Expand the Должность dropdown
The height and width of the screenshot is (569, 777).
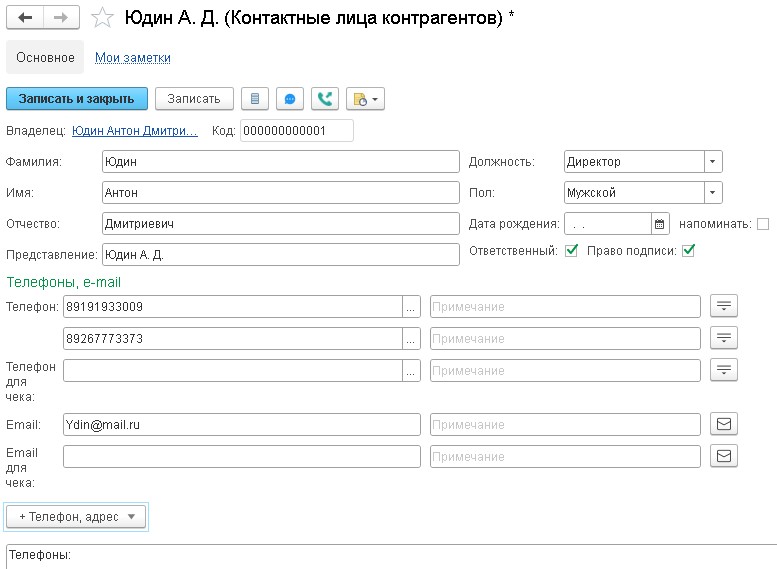[712, 162]
